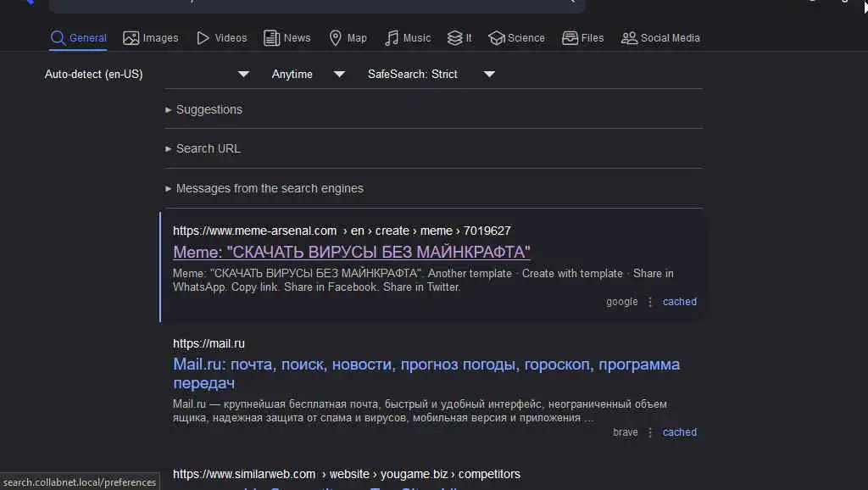
Task: Switch to the Social Media tab label
Action: click(x=670, y=37)
